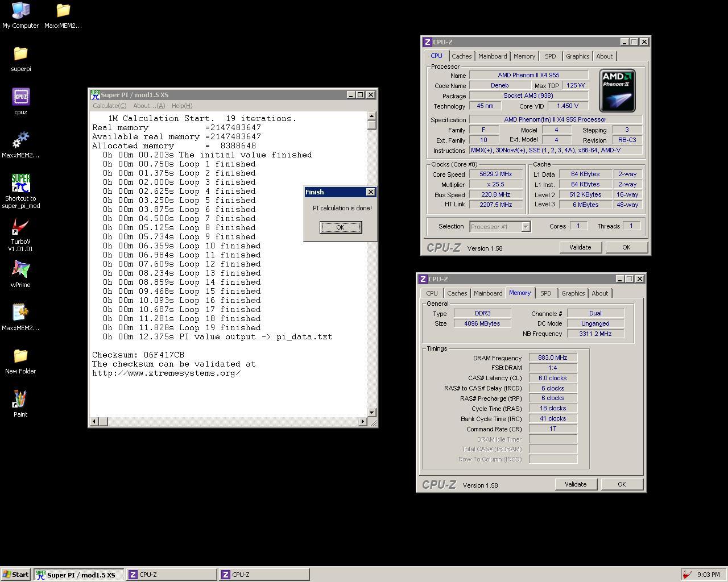The height and width of the screenshot is (582, 728).
Task: Select About tab in lower CPU-Z window
Action: [600, 293]
